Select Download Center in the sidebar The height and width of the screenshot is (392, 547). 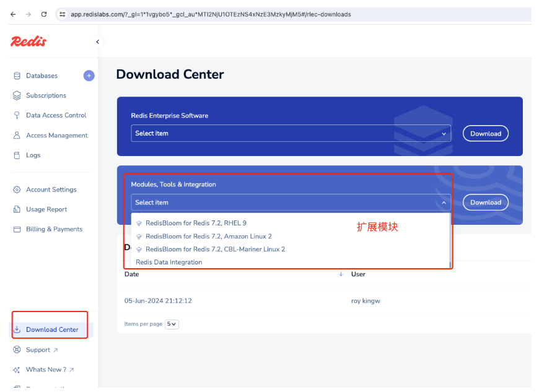coord(52,329)
